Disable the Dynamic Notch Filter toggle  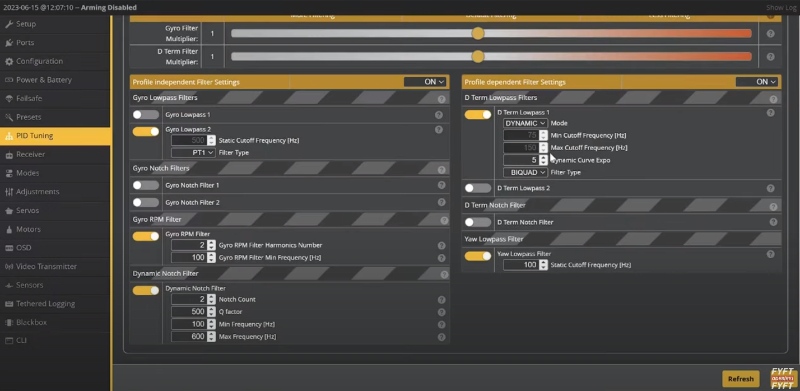[146, 290]
